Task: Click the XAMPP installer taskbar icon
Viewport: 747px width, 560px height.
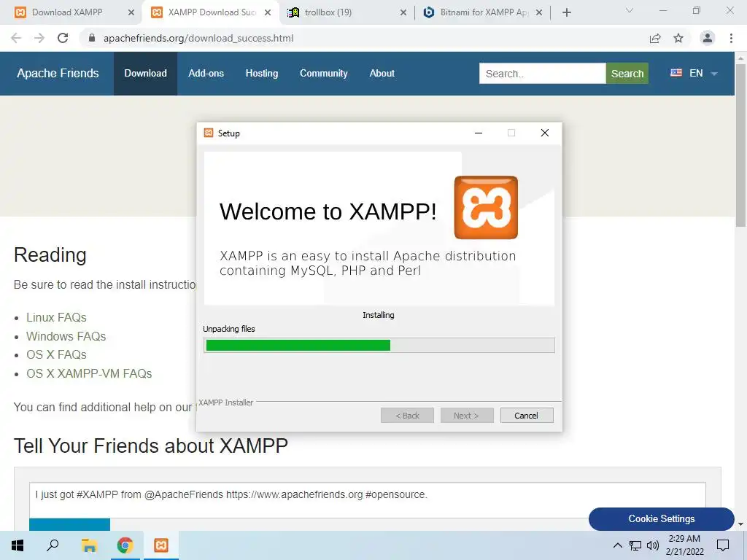Action: pos(161,545)
